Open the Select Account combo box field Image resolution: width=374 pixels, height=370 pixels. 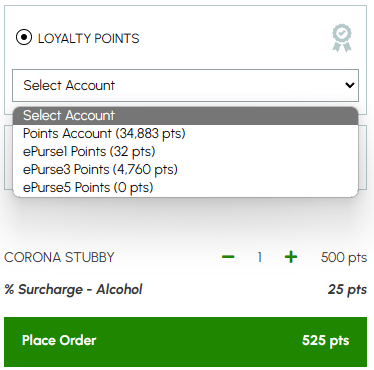click(x=185, y=85)
